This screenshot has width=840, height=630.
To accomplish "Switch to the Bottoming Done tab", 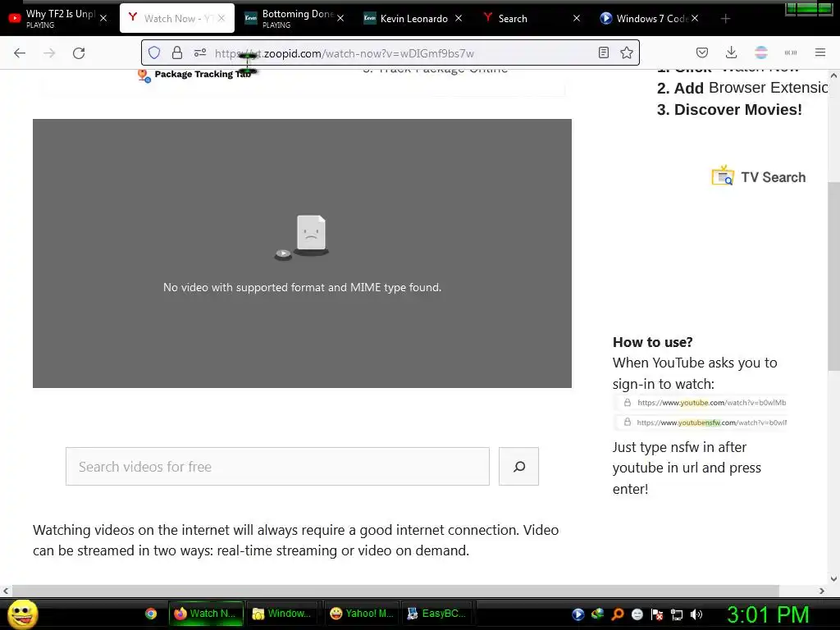I will (294, 18).
